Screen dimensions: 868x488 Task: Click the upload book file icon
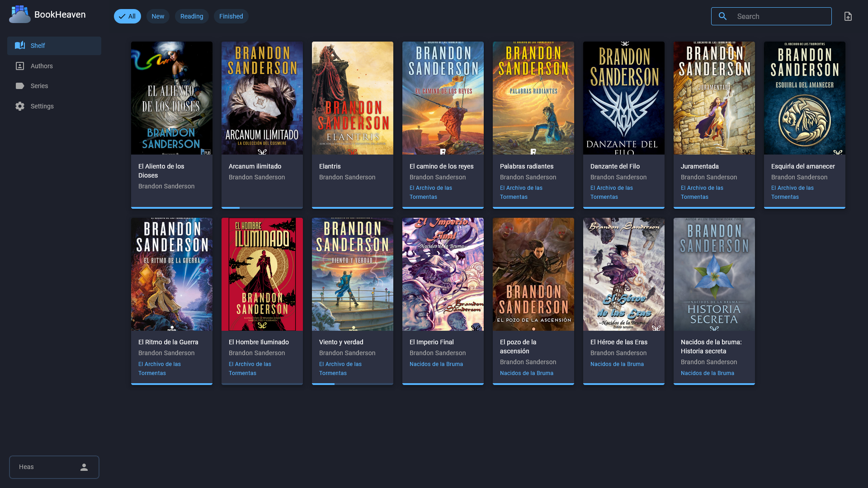click(848, 16)
